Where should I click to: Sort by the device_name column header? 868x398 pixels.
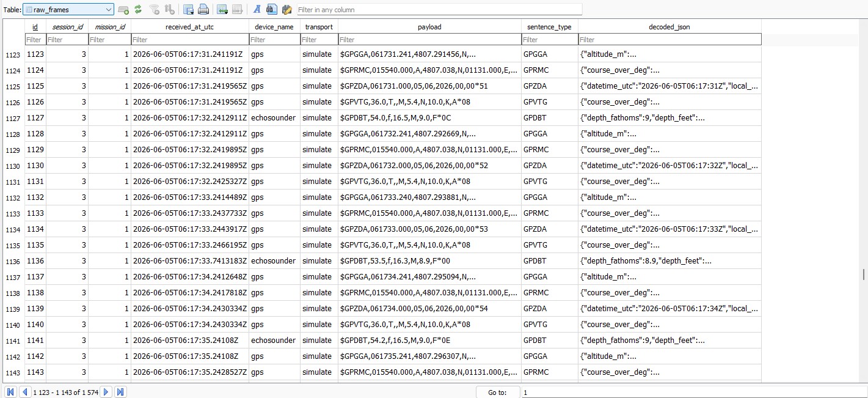[274, 27]
